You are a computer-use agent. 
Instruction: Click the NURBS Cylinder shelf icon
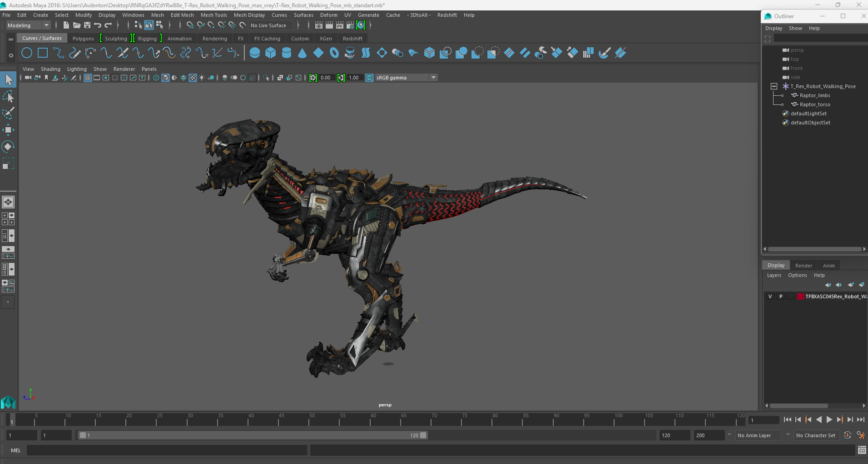[x=287, y=53]
